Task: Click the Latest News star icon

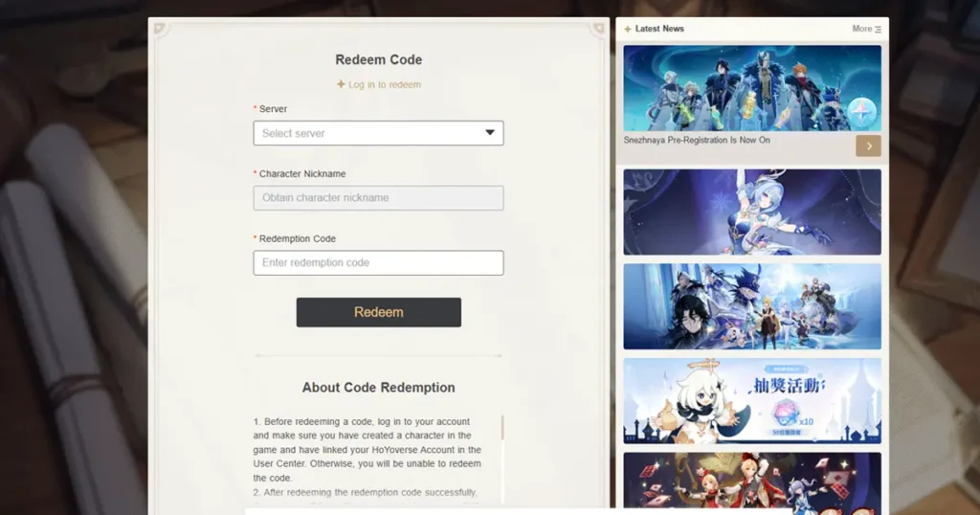Action: (628, 29)
